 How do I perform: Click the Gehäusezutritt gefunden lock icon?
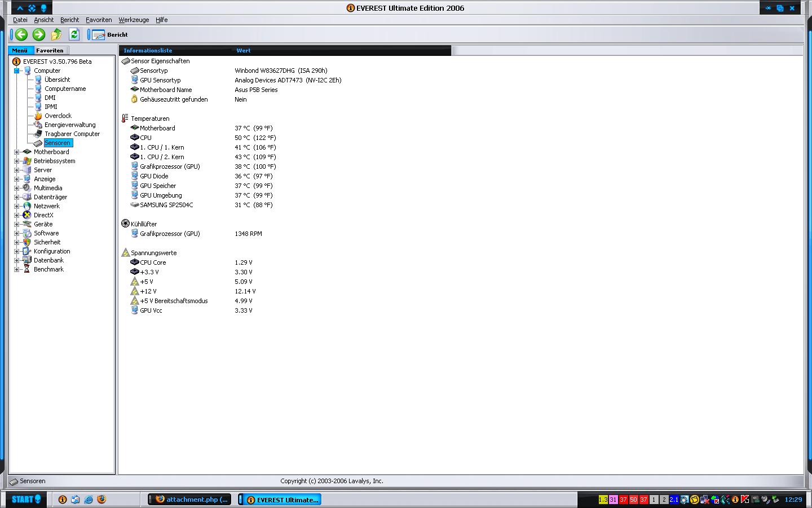(x=134, y=99)
